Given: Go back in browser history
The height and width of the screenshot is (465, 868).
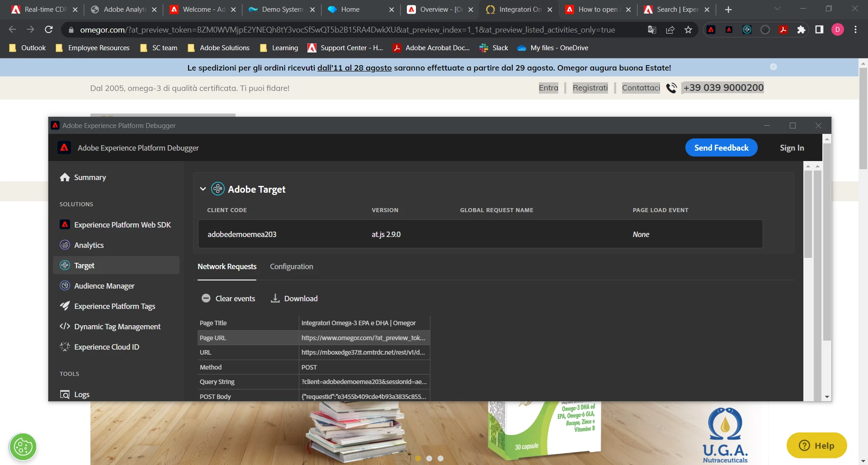Looking at the screenshot, I should coord(12,29).
